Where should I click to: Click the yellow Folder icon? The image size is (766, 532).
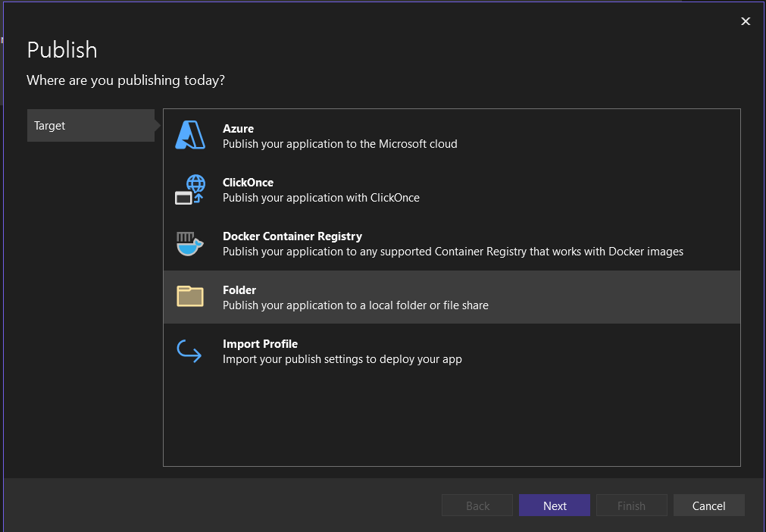(190, 296)
